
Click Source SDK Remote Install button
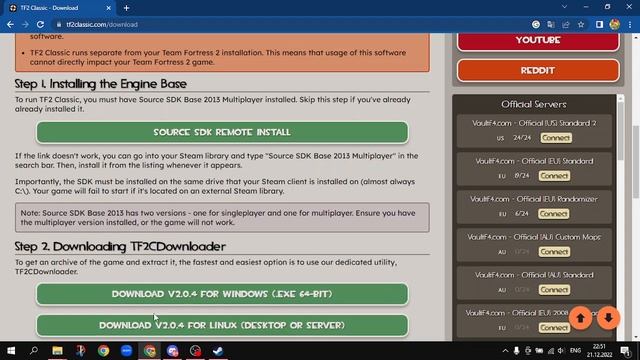(x=222, y=132)
